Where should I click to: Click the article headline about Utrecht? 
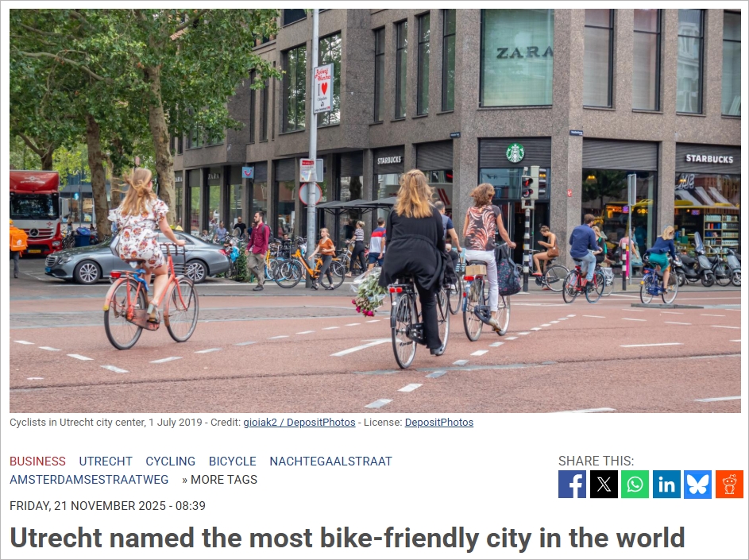347,538
